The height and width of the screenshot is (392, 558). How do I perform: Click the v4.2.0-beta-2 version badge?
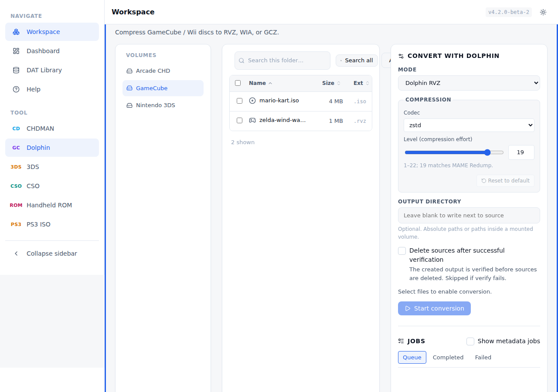509,12
